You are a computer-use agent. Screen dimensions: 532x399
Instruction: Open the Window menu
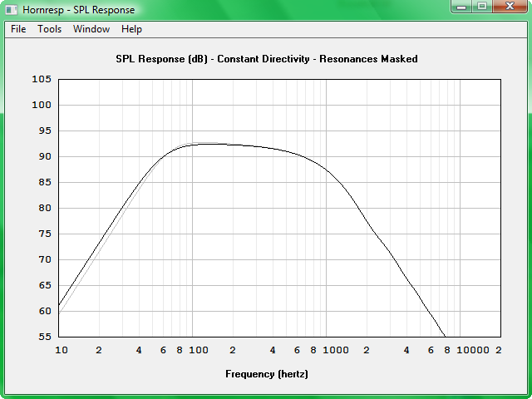pyautogui.click(x=91, y=29)
